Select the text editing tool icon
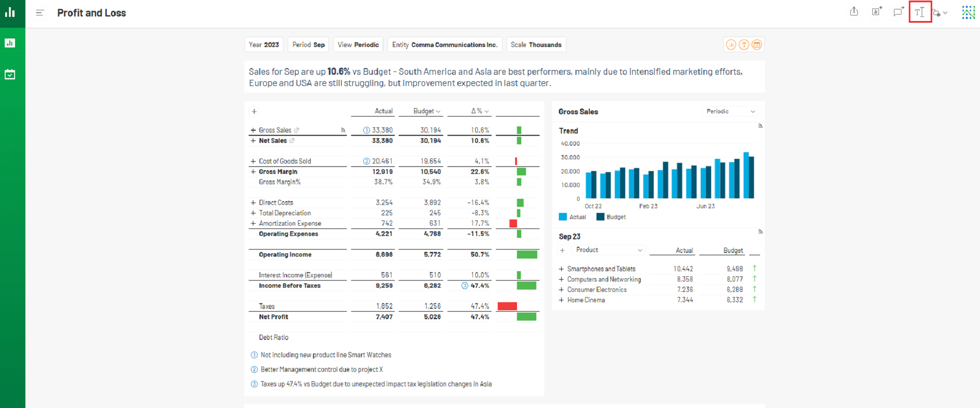Viewport: 980px width, 408px height. click(x=920, y=12)
